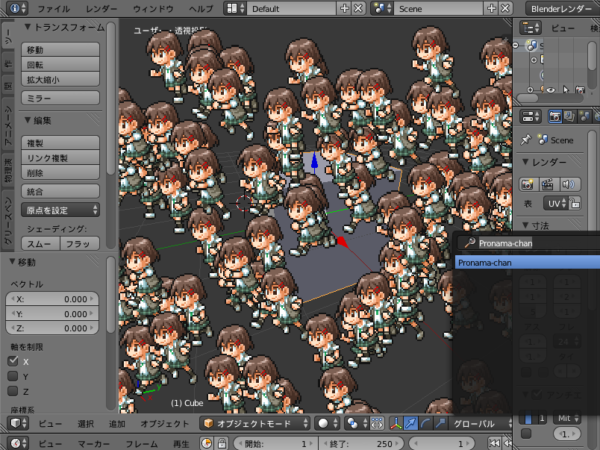Select the translate manipulator arrow icon
600x450 pixels.
coord(411,423)
